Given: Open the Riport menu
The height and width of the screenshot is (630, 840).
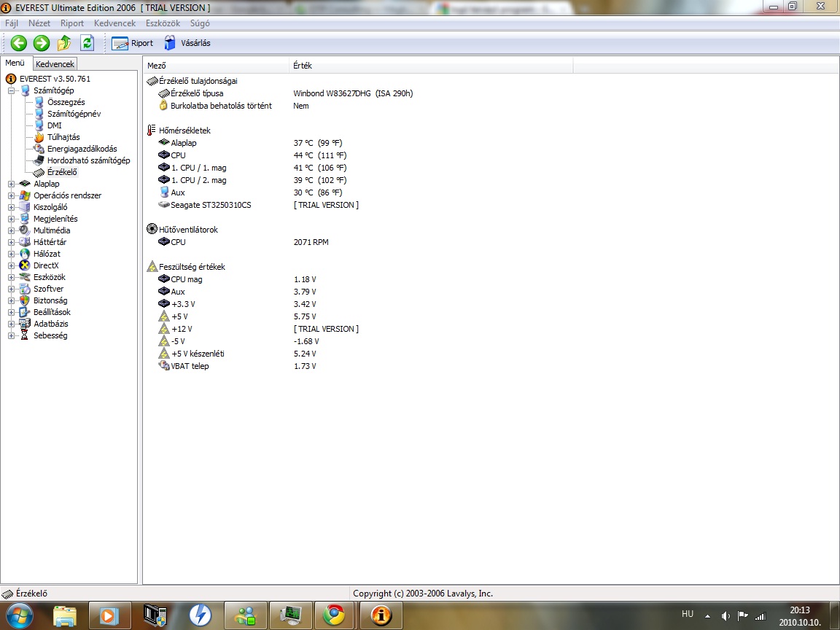Looking at the screenshot, I should (72, 23).
